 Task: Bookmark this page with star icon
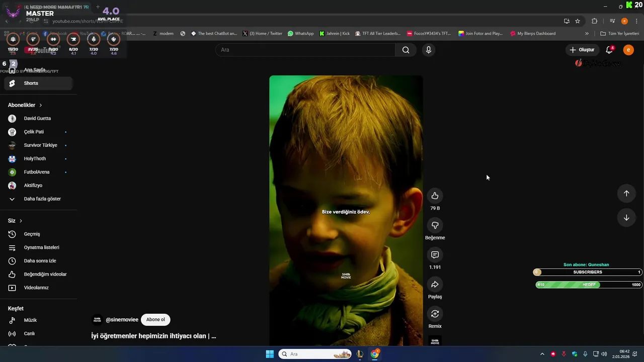coord(578,21)
